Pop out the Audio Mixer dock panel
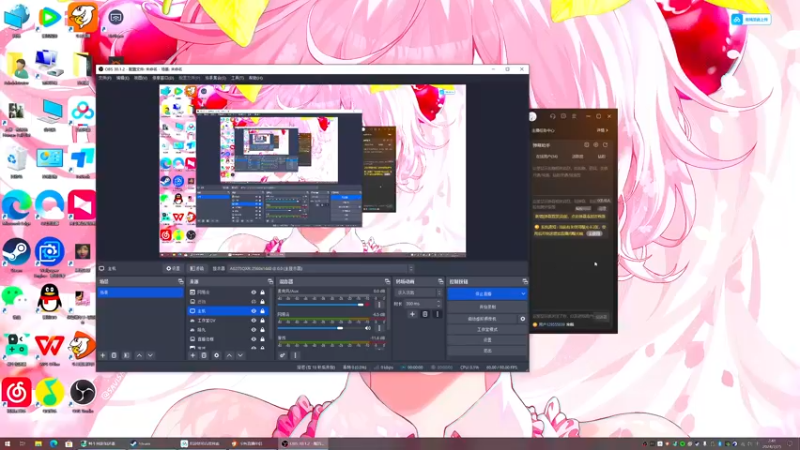Screen dimensions: 800x450 (387, 282)
